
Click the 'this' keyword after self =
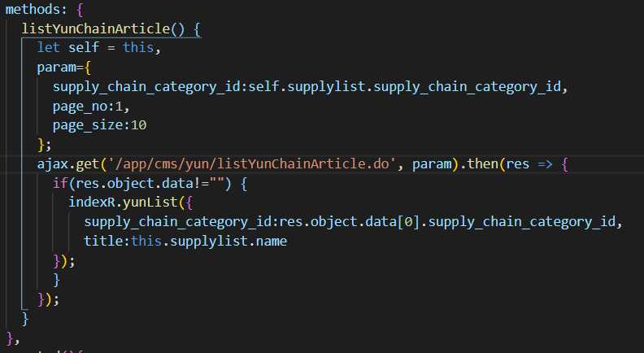[x=138, y=47]
